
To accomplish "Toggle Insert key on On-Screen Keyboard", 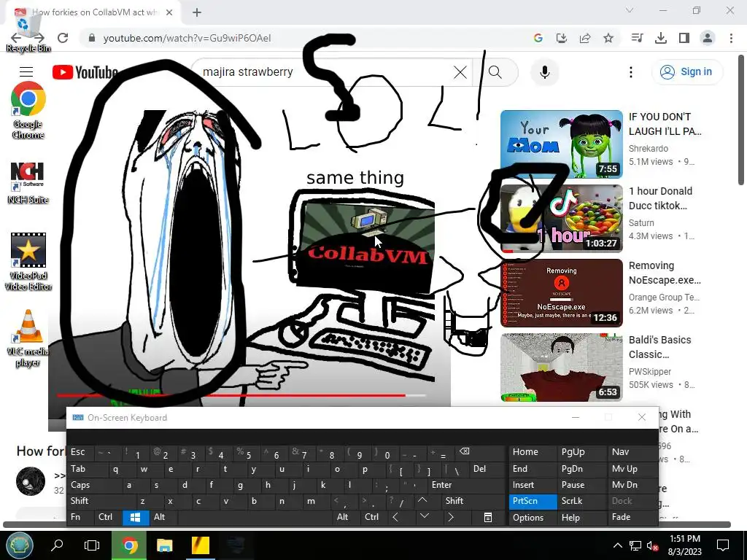I will click(x=533, y=485).
